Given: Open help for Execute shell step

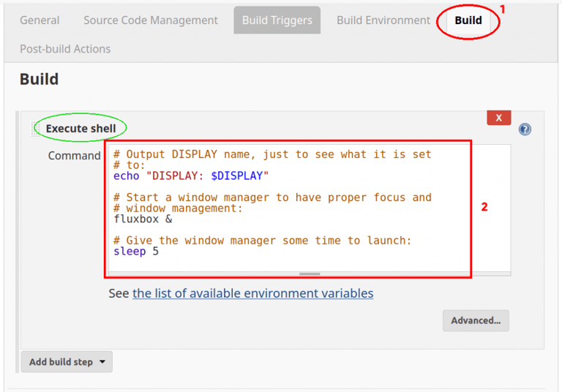Looking at the screenshot, I should (x=525, y=129).
